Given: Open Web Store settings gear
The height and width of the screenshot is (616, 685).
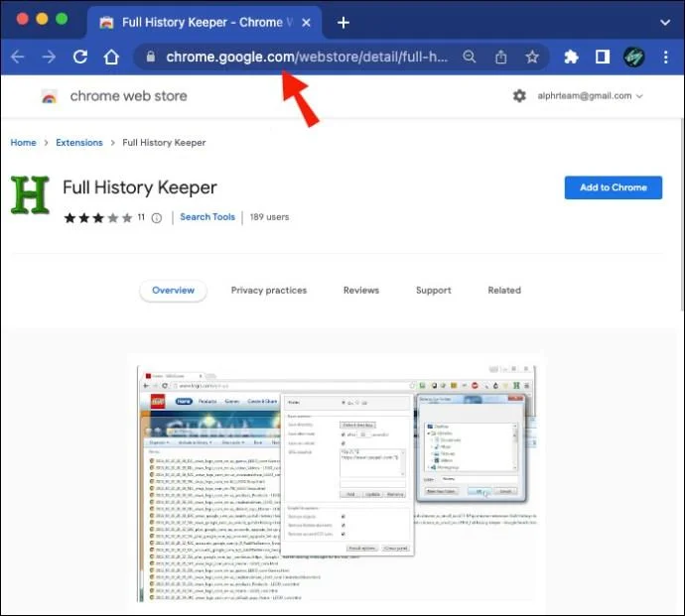Looking at the screenshot, I should click(x=519, y=95).
